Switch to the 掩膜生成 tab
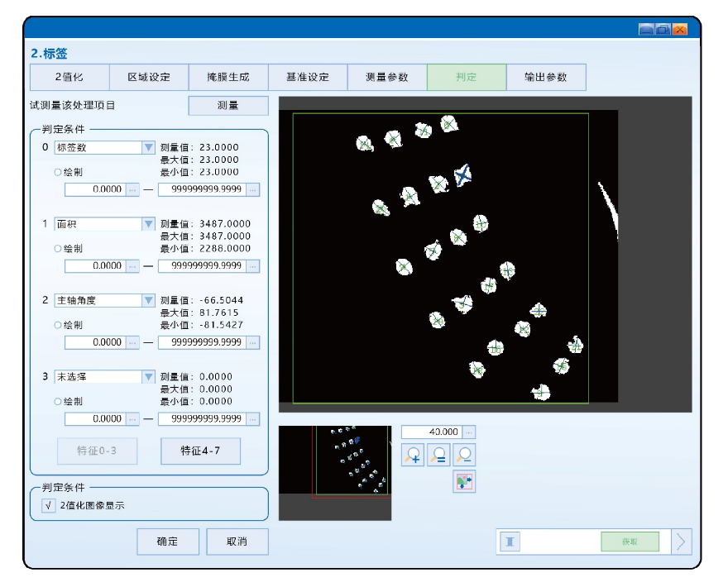 pos(227,78)
